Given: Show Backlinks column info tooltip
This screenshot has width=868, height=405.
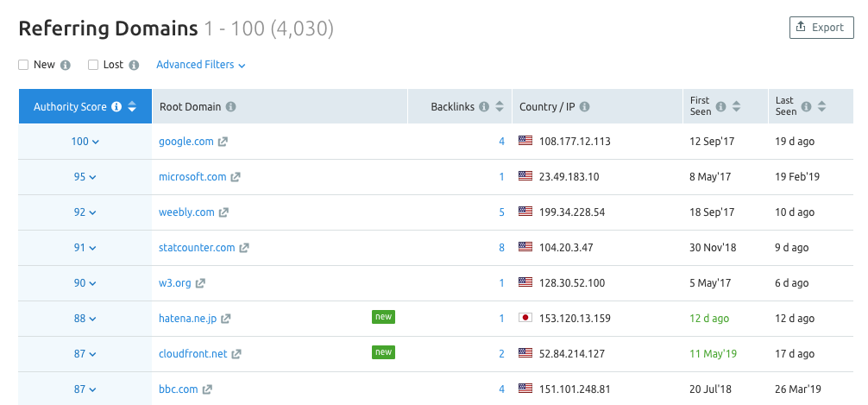Looking at the screenshot, I should [484, 107].
